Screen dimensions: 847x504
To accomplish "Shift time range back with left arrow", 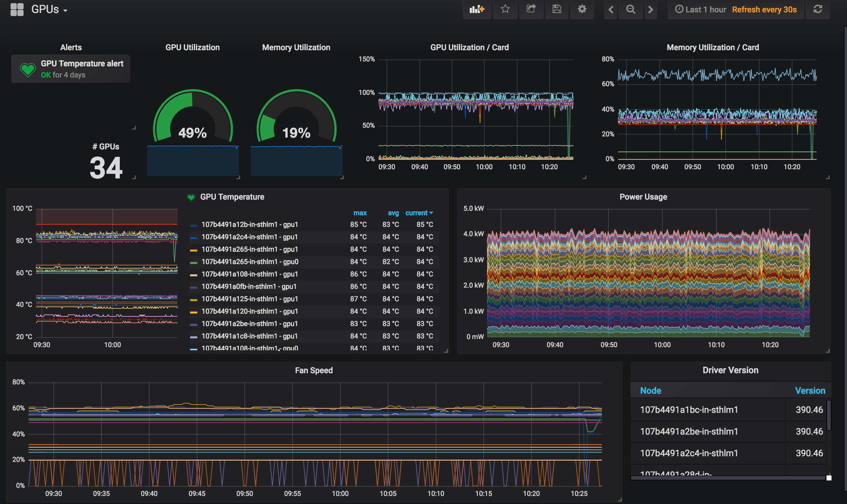I will point(611,10).
